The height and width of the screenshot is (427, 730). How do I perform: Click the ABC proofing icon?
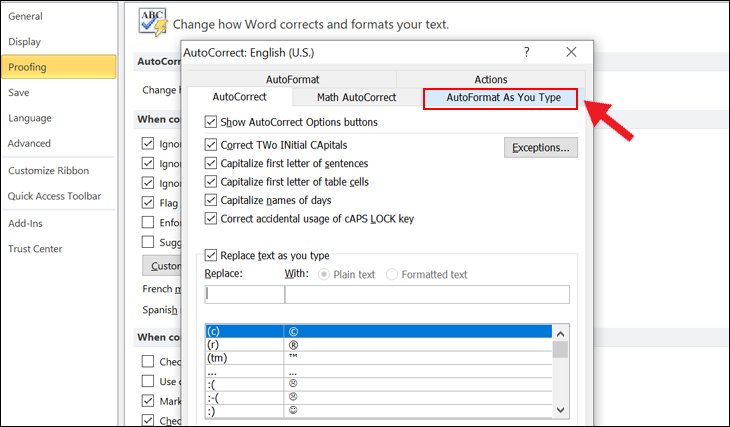point(153,22)
